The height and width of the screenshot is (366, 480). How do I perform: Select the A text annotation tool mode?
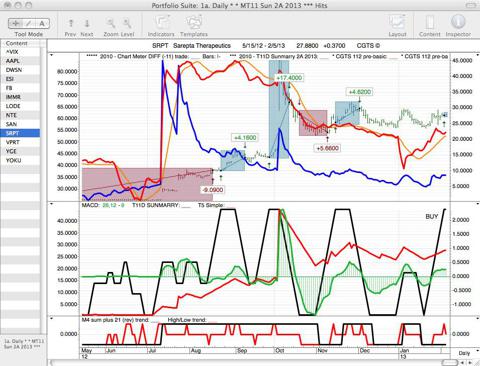click(42, 23)
